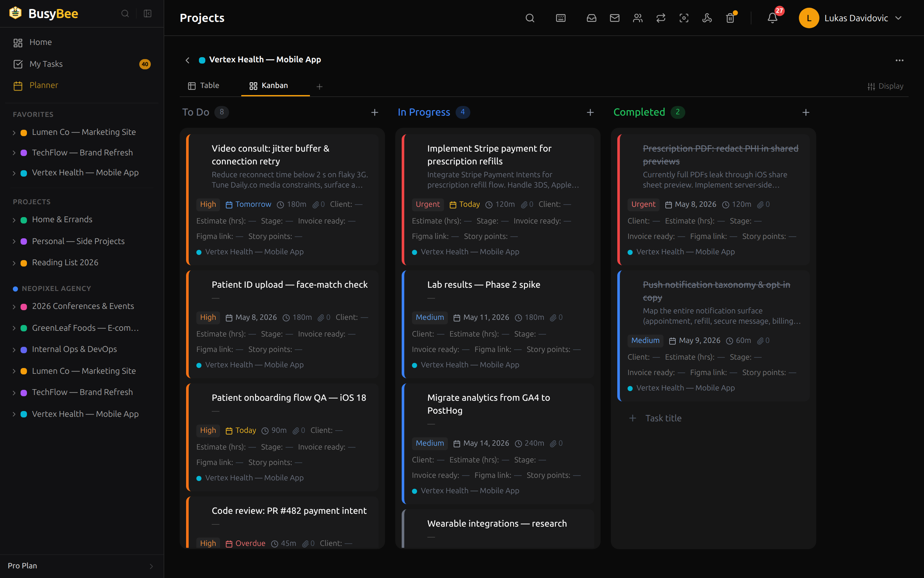
Task: Click the focus mode icon
Action: [x=684, y=18]
